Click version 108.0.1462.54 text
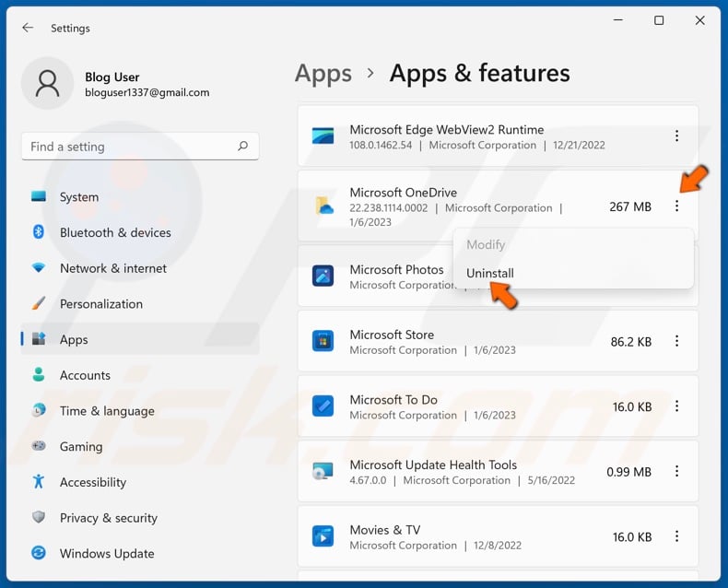Viewport: 728px width, 588px height. pos(381,145)
